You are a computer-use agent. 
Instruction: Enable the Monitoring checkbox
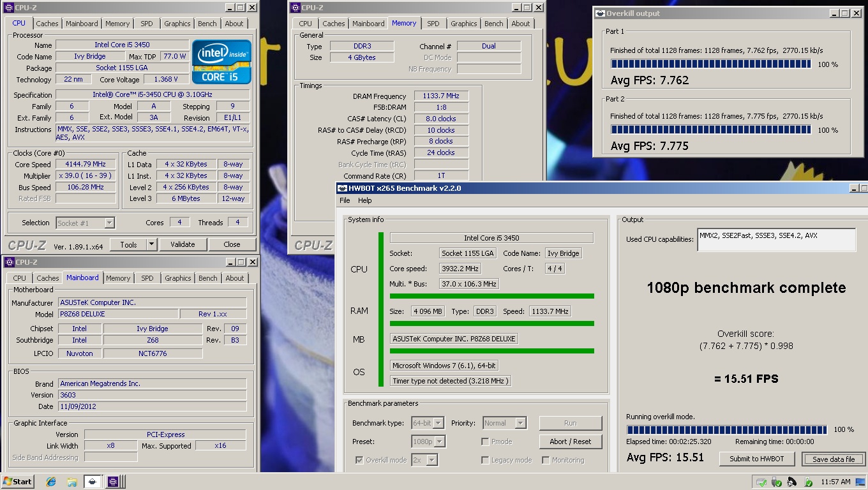(x=546, y=460)
